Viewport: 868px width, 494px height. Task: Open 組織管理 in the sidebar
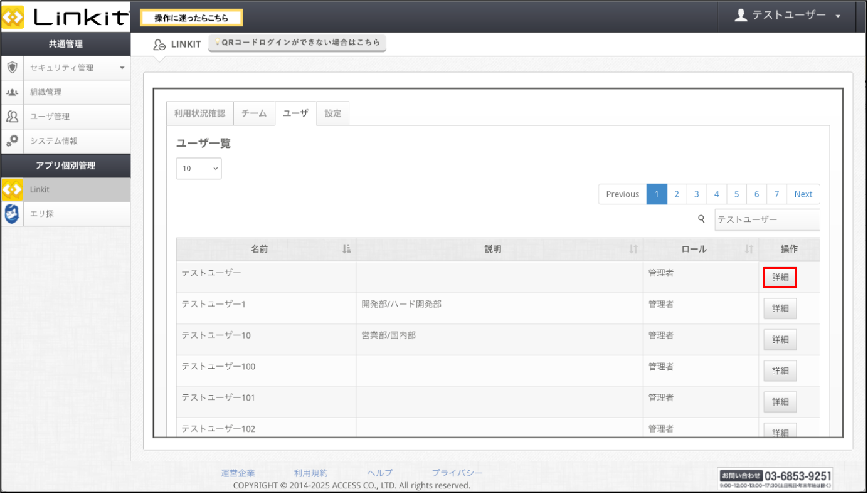[x=65, y=92]
